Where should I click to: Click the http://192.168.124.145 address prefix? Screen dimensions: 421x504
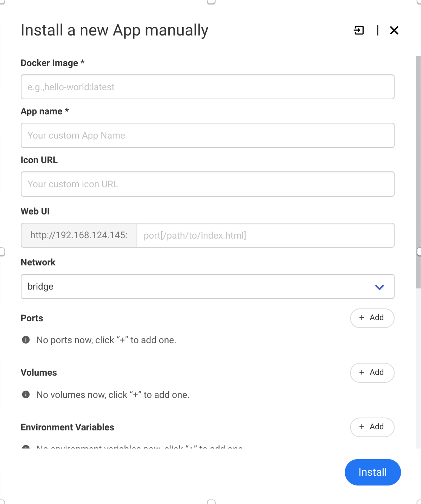coord(79,235)
